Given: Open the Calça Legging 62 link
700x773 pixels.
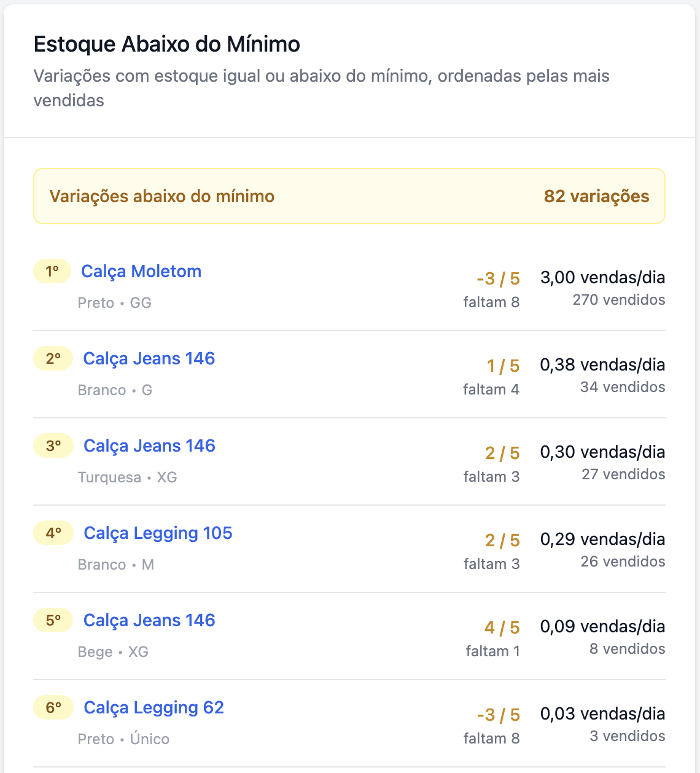Looking at the screenshot, I should point(154,708).
